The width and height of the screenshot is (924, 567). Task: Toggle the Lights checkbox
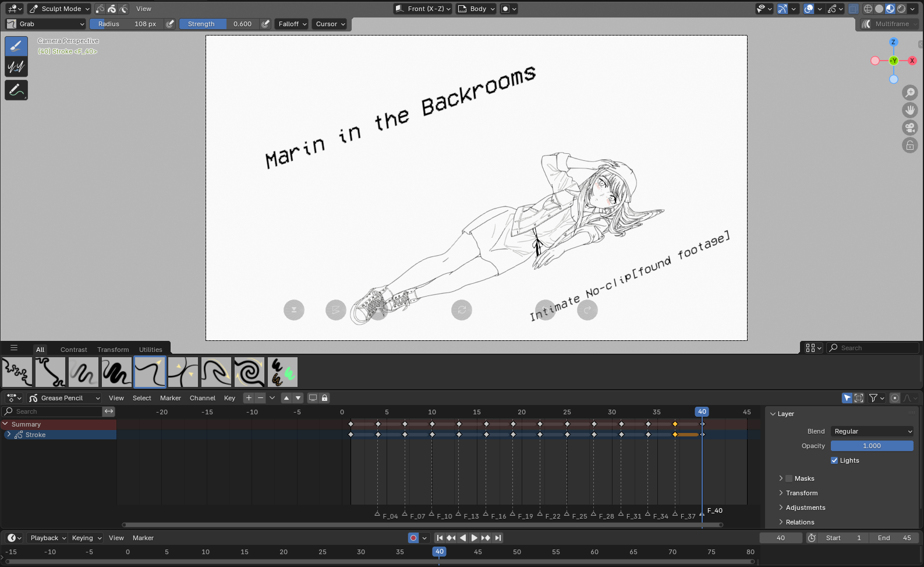(x=834, y=460)
